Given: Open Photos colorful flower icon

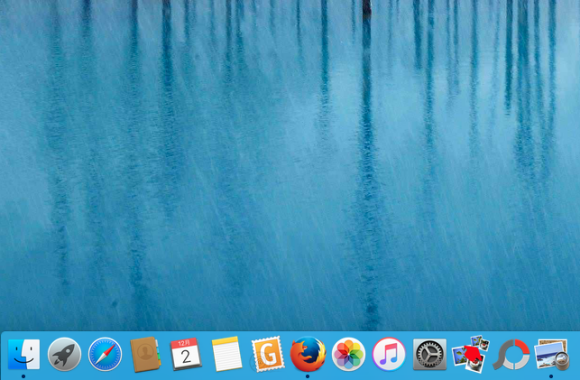Looking at the screenshot, I should click(348, 354).
